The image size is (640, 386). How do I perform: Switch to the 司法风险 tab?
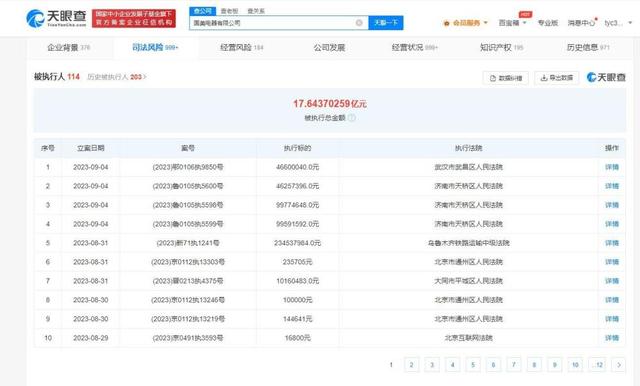tap(155, 48)
